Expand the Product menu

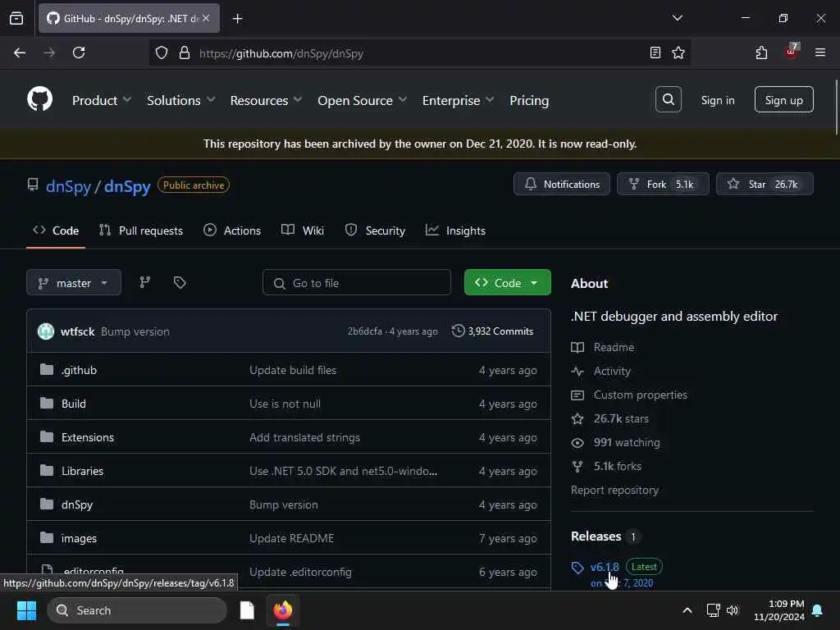(102, 100)
